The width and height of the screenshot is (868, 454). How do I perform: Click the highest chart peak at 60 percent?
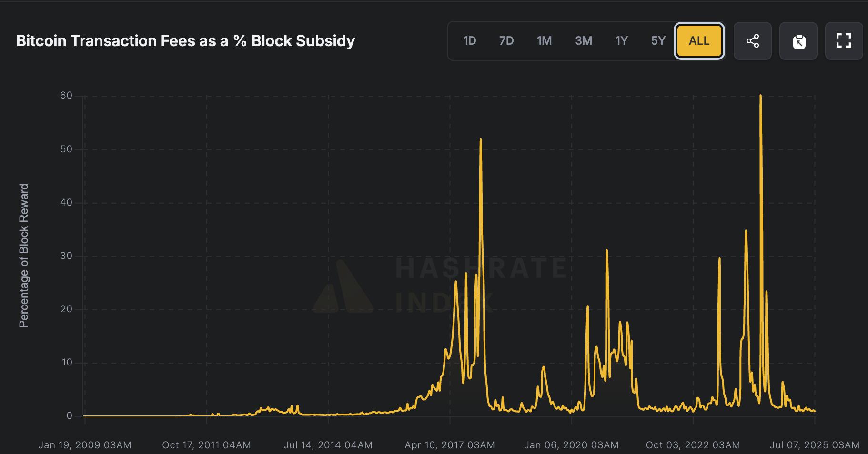(x=760, y=96)
